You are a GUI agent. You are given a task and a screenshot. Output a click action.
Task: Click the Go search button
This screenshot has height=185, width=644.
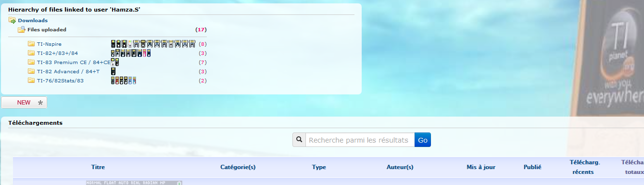tap(423, 140)
